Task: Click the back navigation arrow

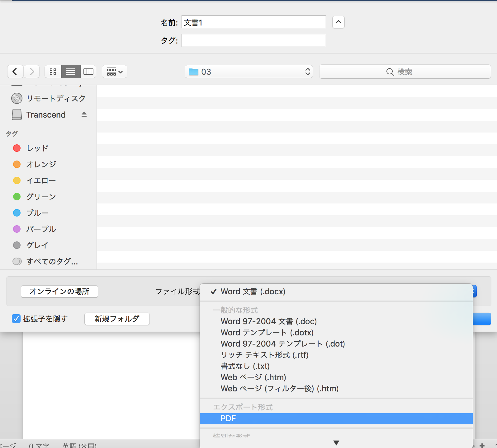Action: tap(15, 72)
